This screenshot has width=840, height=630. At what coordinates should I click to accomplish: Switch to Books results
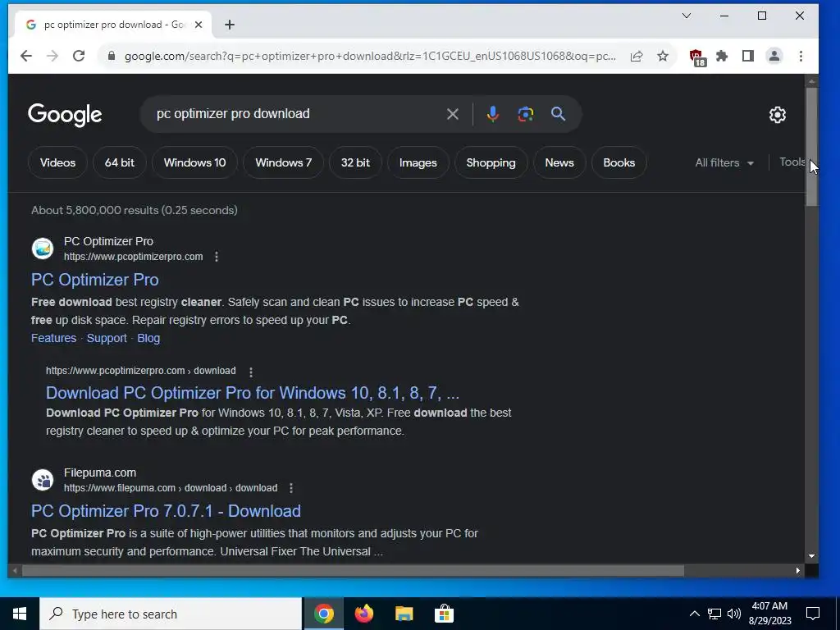[619, 163]
